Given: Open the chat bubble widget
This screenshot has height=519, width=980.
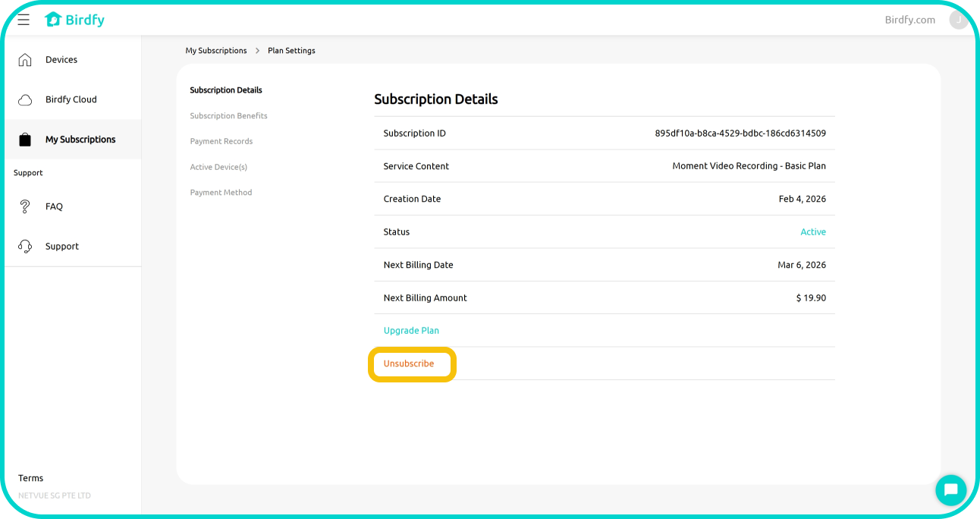Looking at the screenshot, I should coord(950,490).
